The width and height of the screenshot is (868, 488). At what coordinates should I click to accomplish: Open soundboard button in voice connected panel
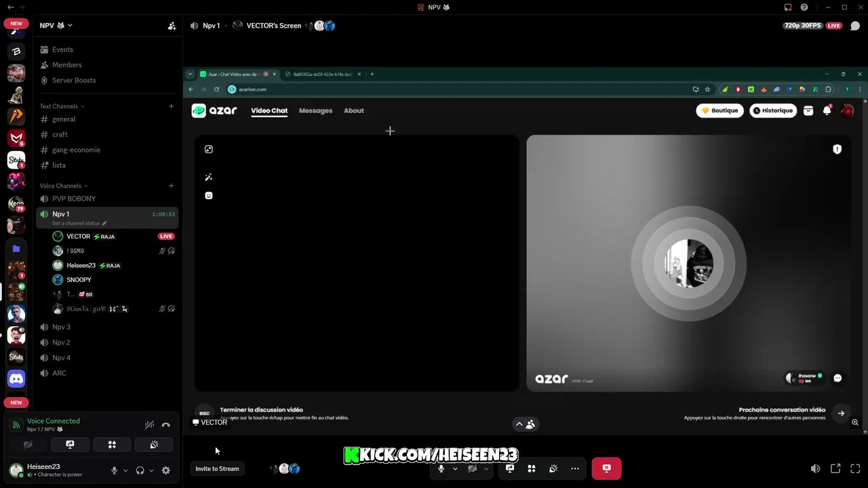[154, 445]
